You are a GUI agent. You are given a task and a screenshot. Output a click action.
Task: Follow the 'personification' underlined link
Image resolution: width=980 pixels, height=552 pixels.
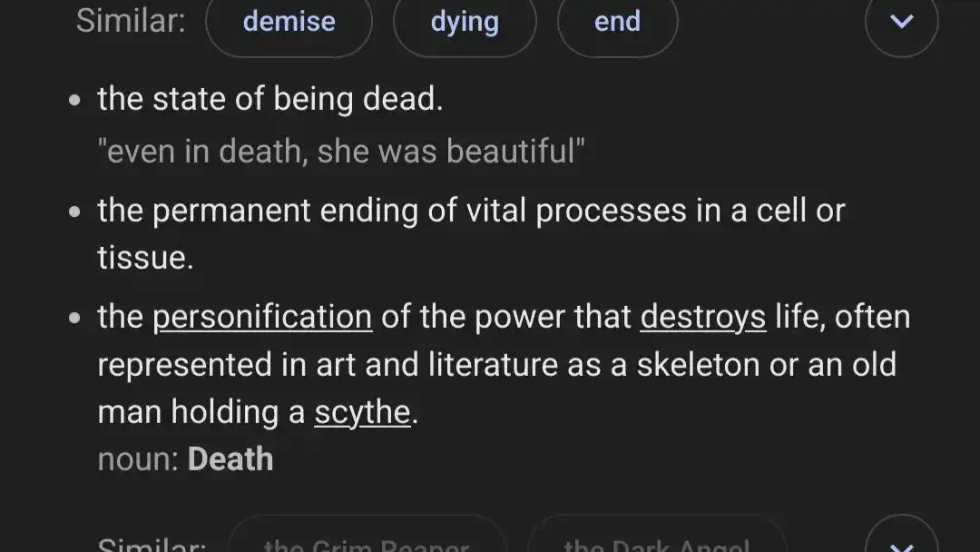(262, 317)
